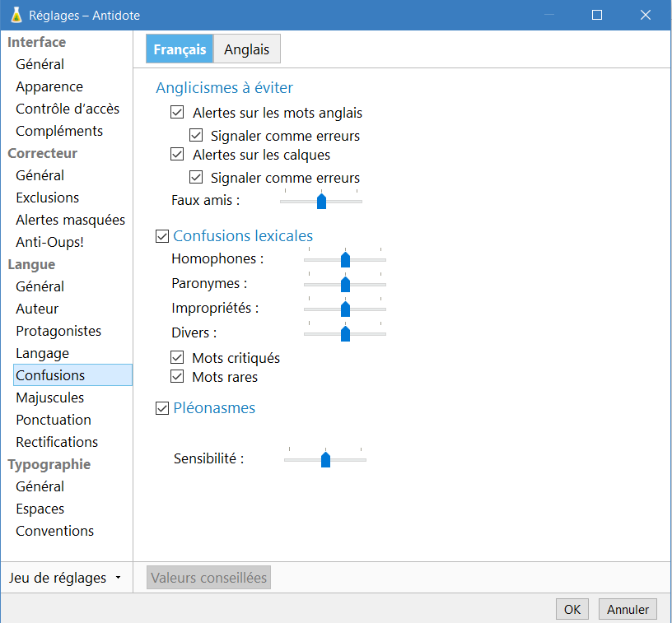Open Général under Langue
The width and height of the screenshot is (672, 623).
(40, 286)
